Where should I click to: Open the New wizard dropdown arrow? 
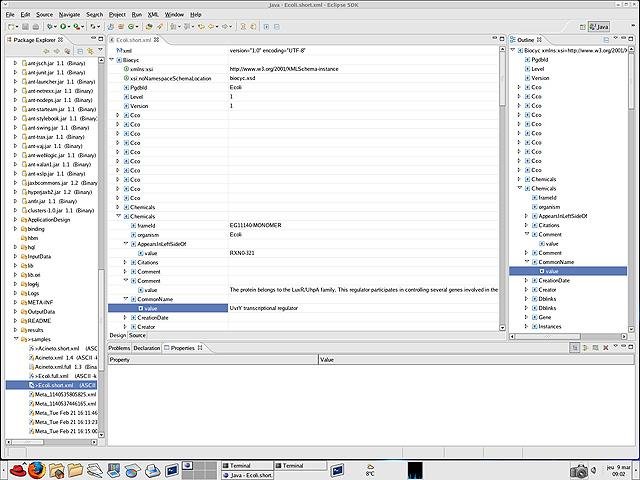(17, 27)
